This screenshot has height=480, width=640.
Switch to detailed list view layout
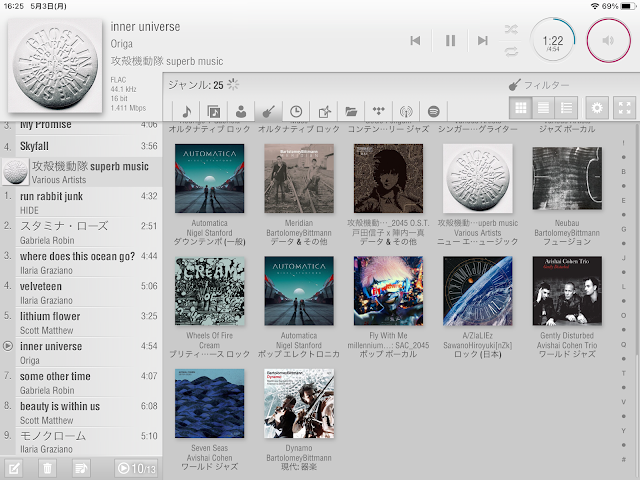tap(566, 108)
